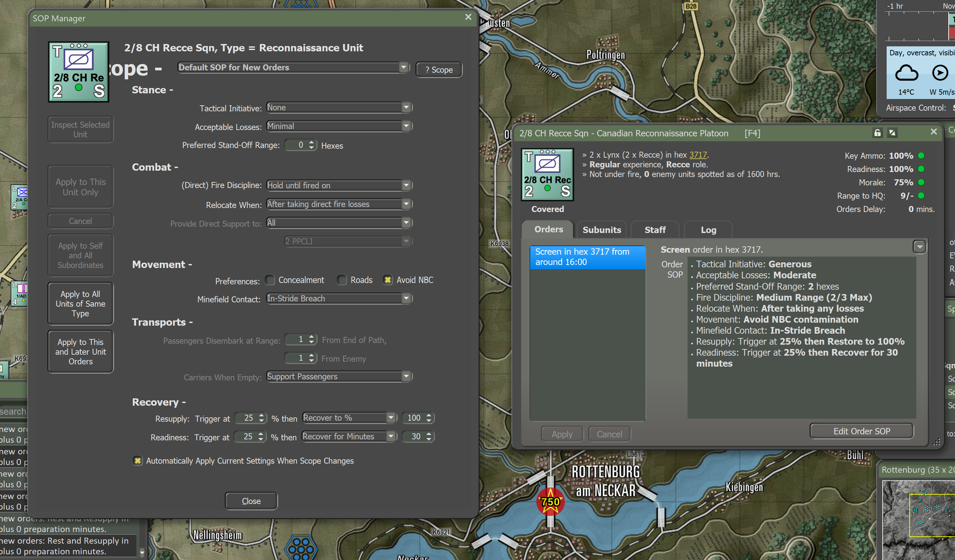Select the Screen in hex 3717 order entry
Image resolution: width=955 pixels, height=560 pixels.
(x=588, y=257)
